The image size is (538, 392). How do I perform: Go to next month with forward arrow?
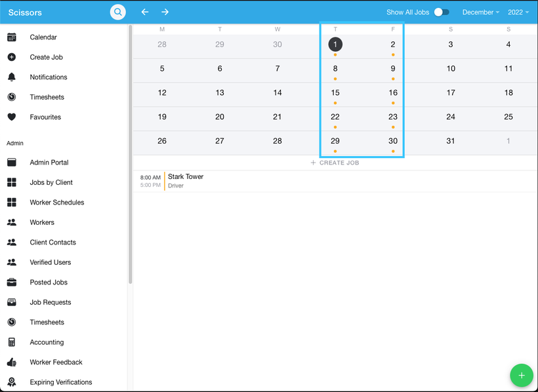point(165,12)
